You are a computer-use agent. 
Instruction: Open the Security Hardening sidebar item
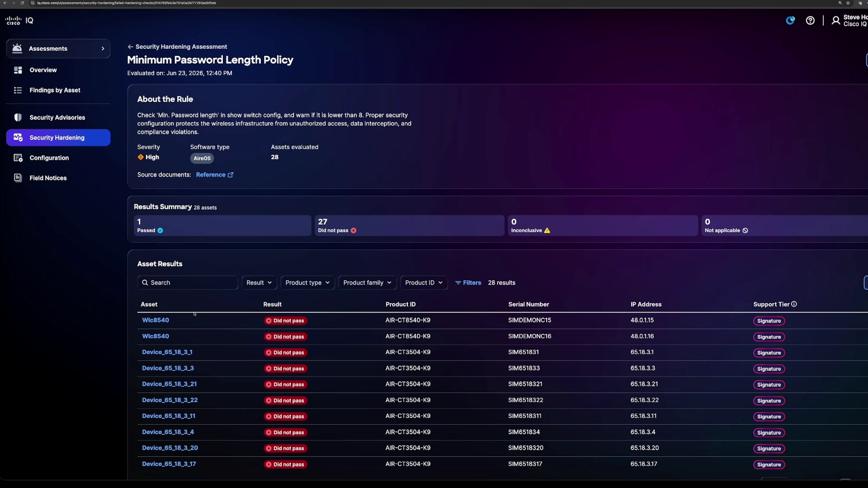[x=58, y=138]
